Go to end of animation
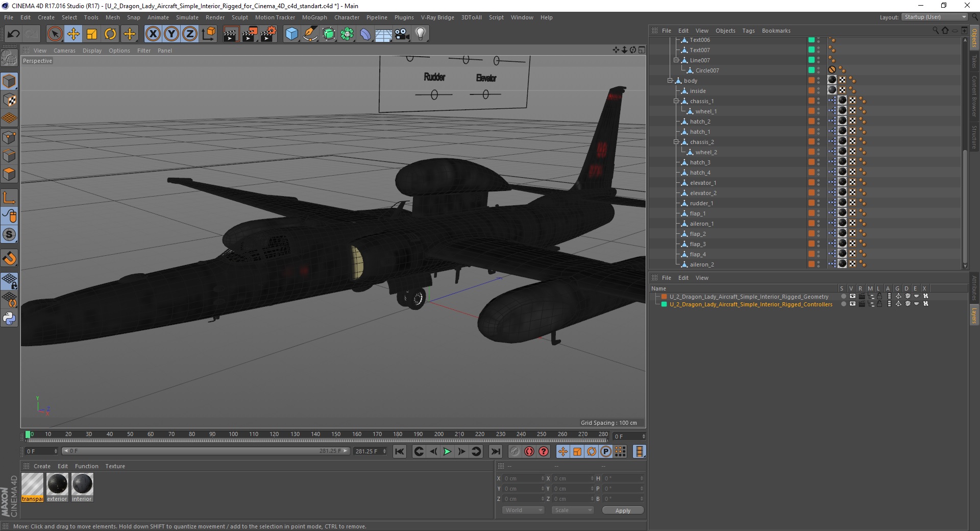 point(495,451)
